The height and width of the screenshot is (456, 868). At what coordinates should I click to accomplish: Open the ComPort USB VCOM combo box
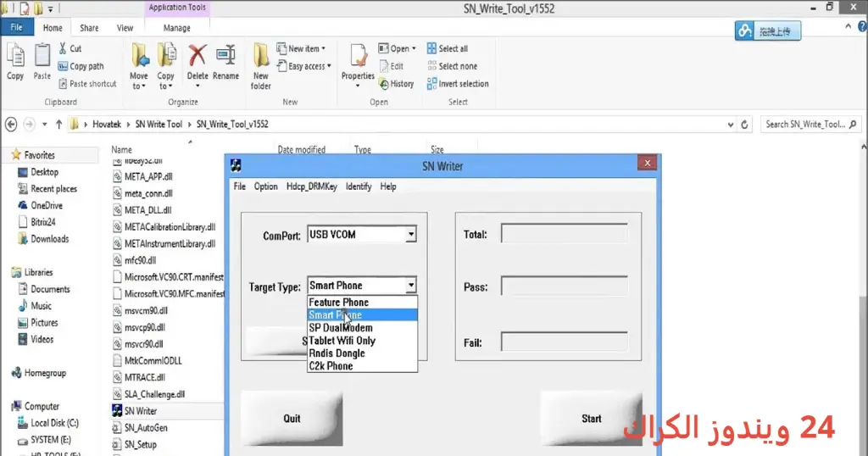362,235
